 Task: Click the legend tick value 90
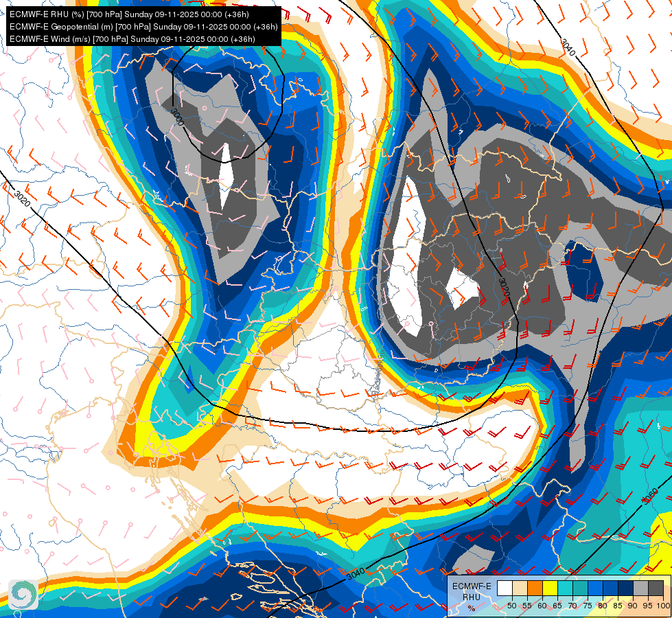(633, 606)
